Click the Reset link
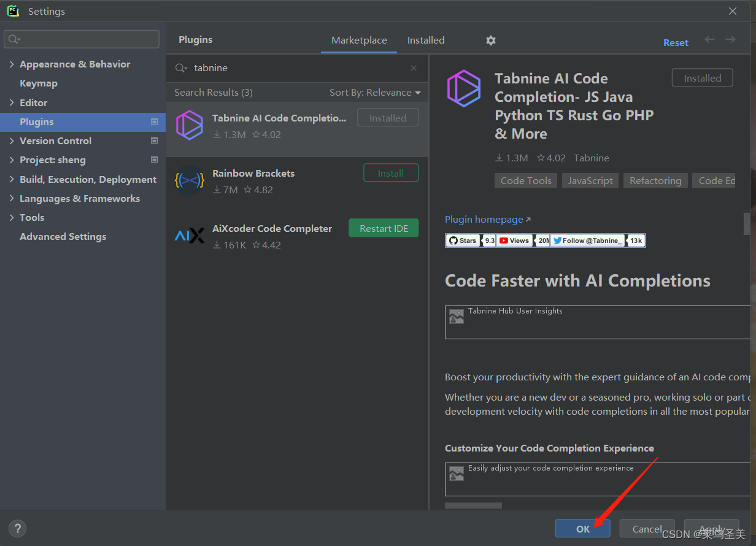Viewport: 756px width, 546px height. pos(676,43)
